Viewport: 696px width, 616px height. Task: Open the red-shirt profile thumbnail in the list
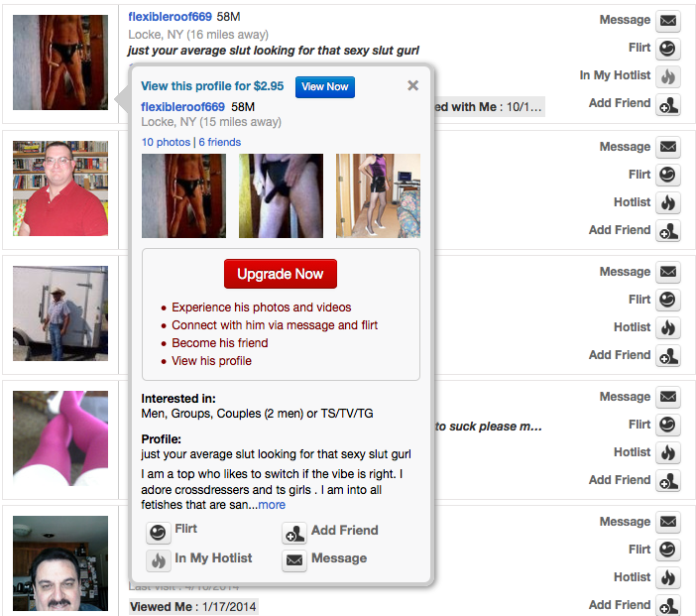(59, 188)
